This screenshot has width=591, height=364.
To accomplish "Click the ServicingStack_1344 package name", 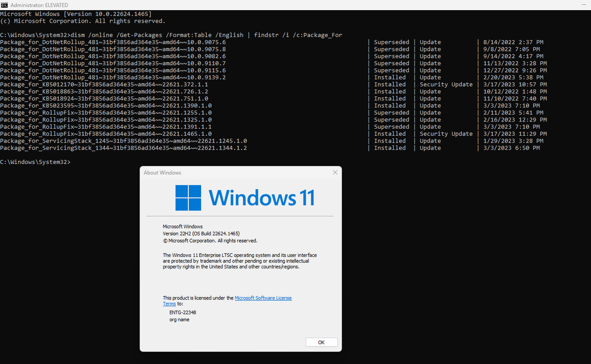I will (123, 148).
